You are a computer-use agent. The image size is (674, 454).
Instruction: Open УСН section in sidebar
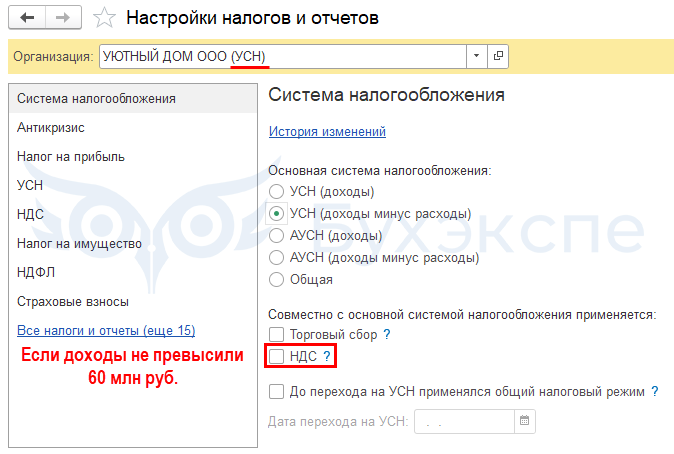pos(133,185)
